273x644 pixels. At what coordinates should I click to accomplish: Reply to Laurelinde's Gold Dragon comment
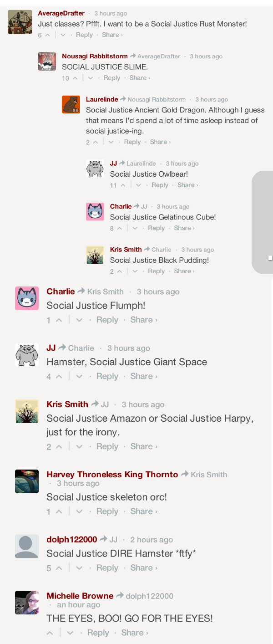pyautogui.click(x=132, y=142)
